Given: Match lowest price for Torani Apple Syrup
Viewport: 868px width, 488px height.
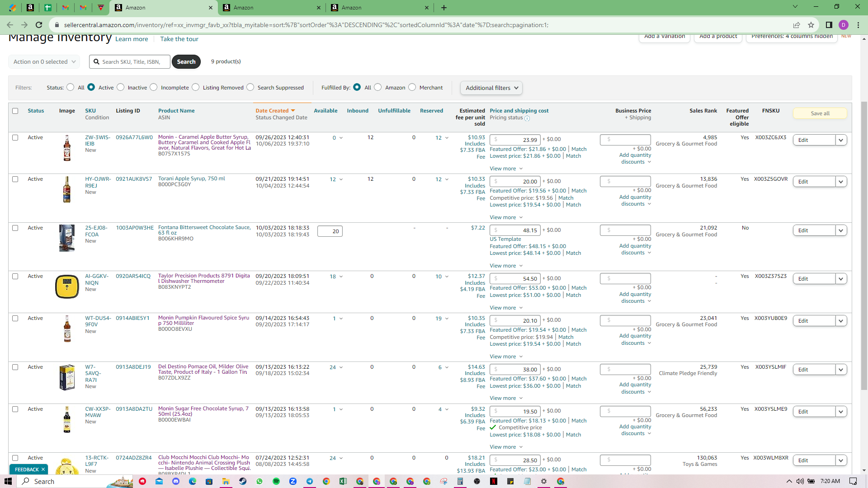Looking at the screenshot, I should (573, 205).
